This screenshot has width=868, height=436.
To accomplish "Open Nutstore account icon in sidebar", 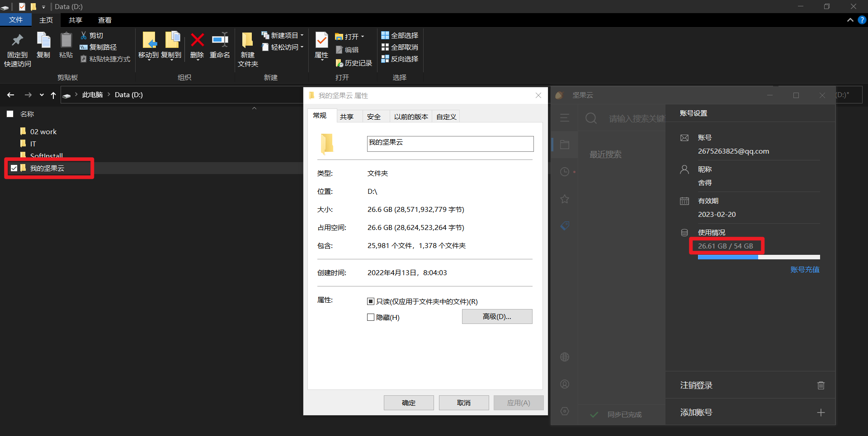I will 565,384.
